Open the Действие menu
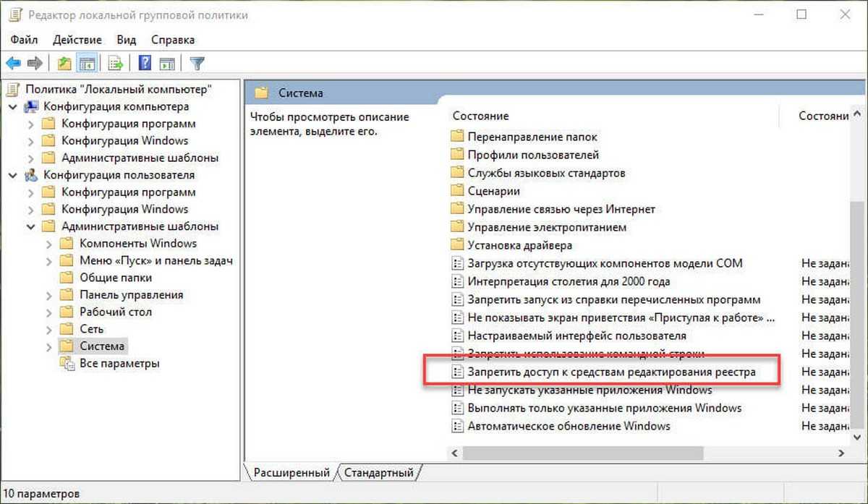This screenshot has width=868, height=504. [77, 40]
